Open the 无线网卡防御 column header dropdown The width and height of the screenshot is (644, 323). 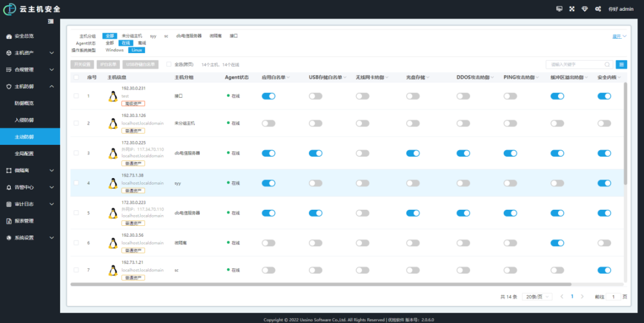coord(388,77)
